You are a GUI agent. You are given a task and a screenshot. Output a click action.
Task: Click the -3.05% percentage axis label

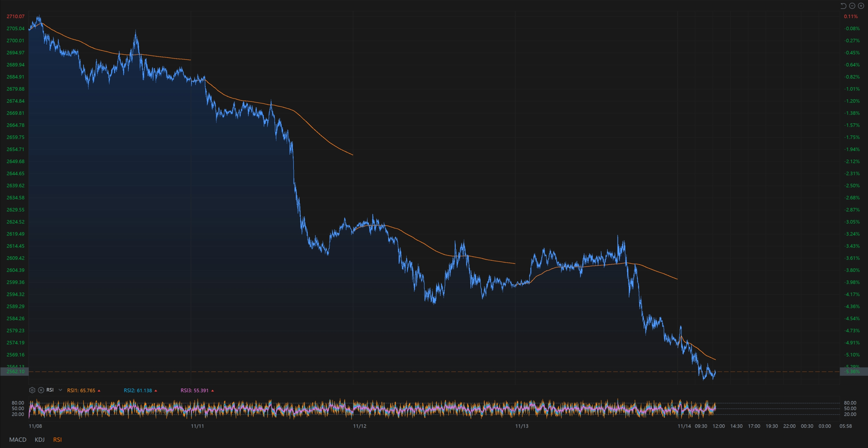(852, 222)
